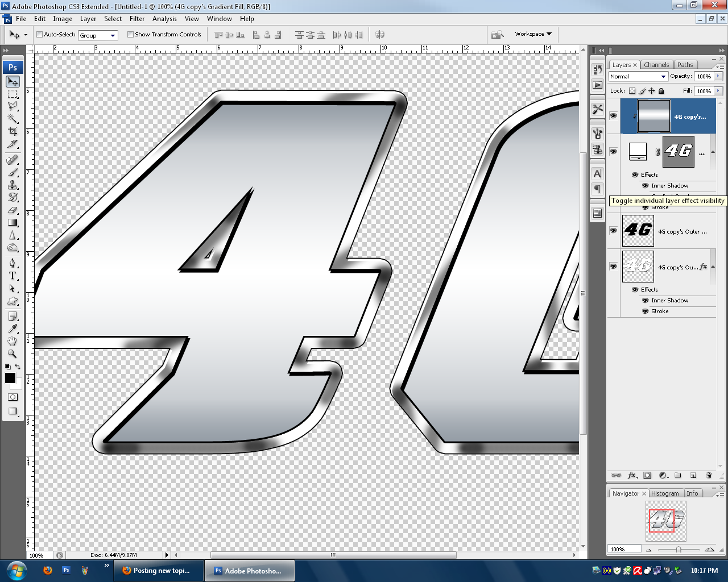Choose the Pen tool

13,263
